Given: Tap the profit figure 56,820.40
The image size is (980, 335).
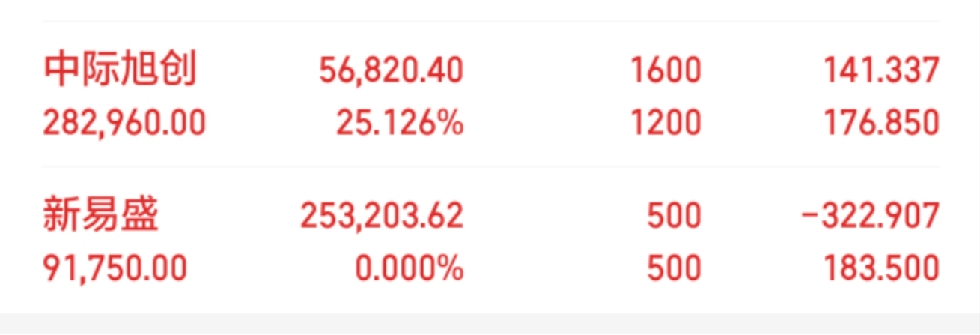Looking at the screenshot, I should (391, 71).
